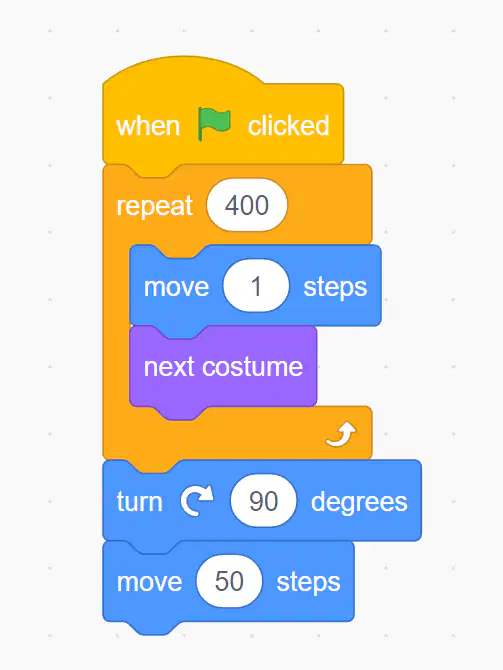Click the "degrees" label on turn block
The height and width of the screenshot is (670, 503).
point(359,502)
